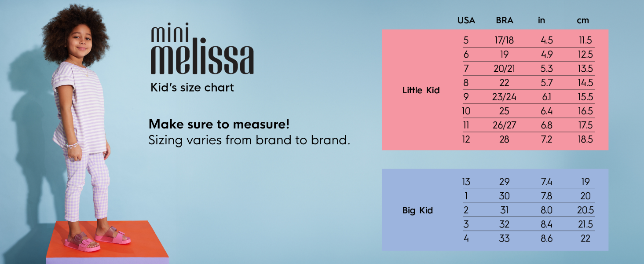Click the in column header
The image size is (644, 264).
(542, 20)
